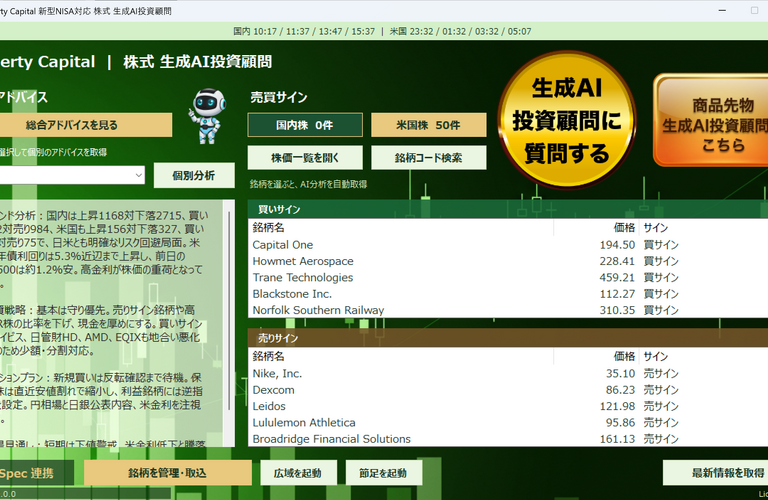Click the Spec 連携 button
Image resolution: width=768 pixels, height=500 pixels.
(36, 473)
